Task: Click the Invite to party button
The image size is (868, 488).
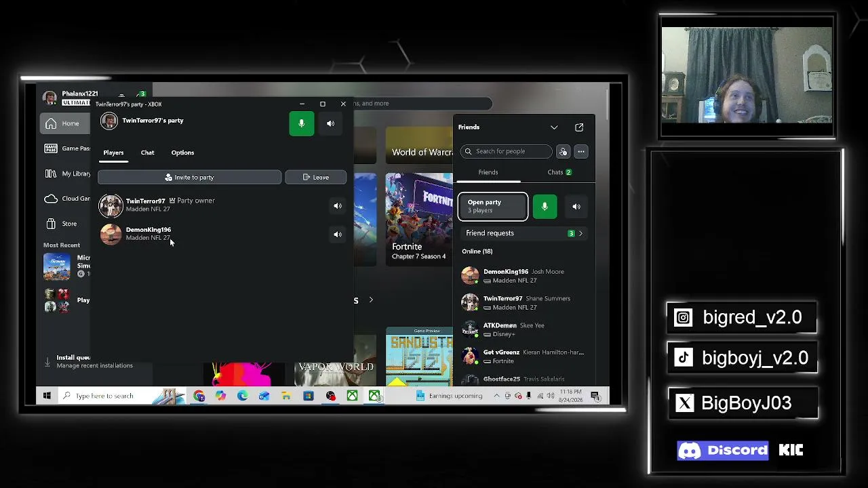Action: 189,177
